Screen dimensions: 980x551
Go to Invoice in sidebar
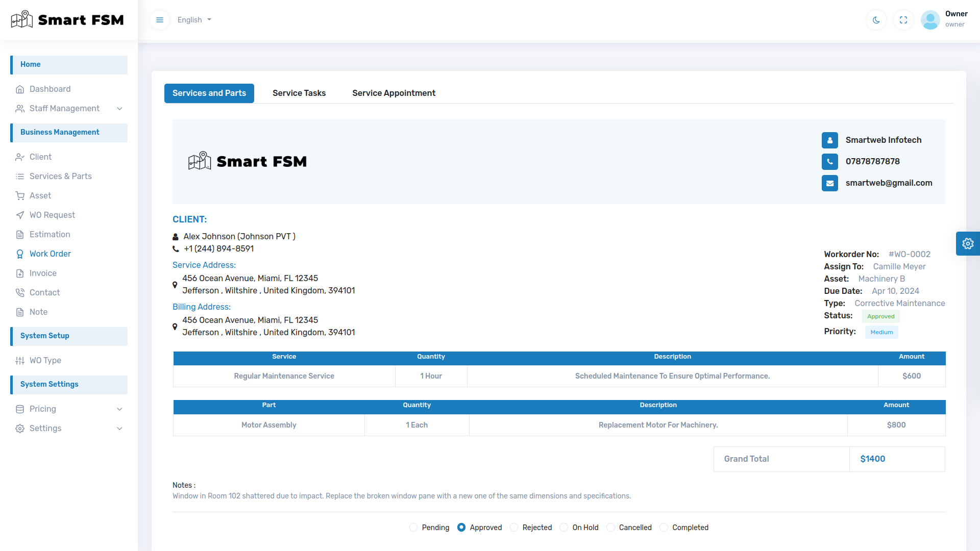(43, 273)
